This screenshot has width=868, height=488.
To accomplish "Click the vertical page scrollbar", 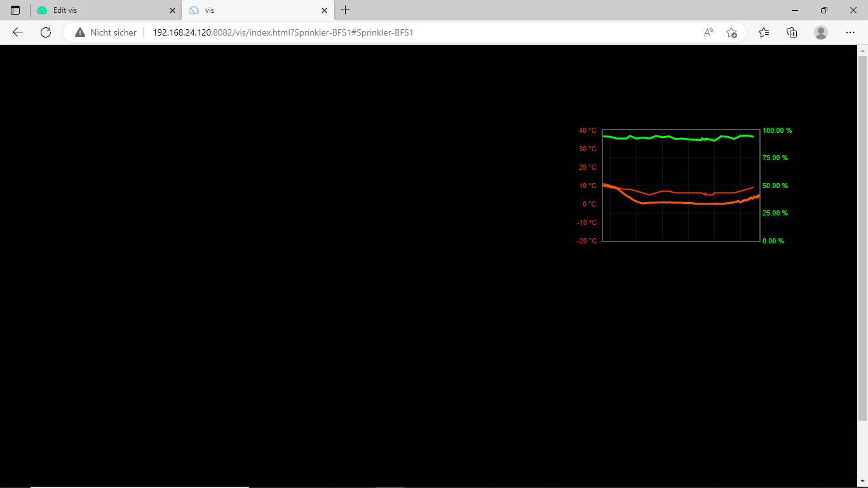I will click(x=862, y=238).
